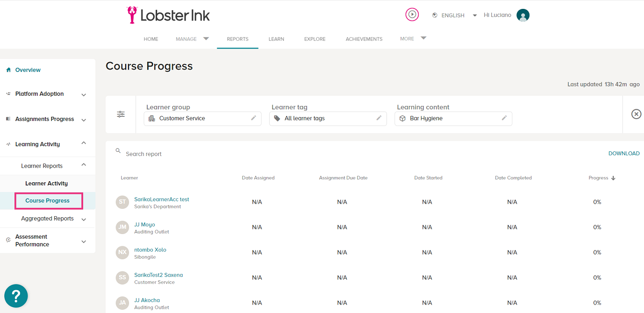
Task: Click the filter sliders icon
Action: [121, 114]
